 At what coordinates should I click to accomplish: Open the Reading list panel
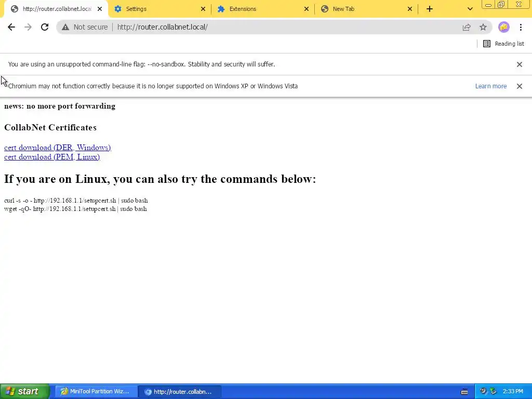coord(503,44)
